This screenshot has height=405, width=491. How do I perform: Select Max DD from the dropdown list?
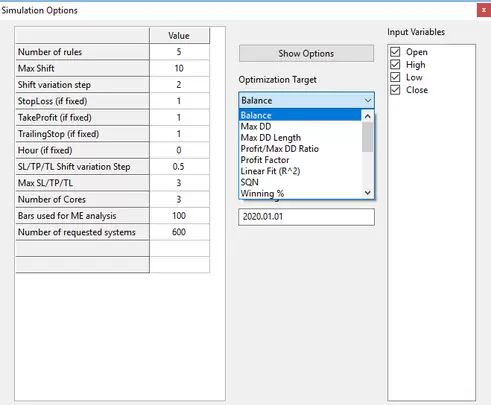pos(256,127)
